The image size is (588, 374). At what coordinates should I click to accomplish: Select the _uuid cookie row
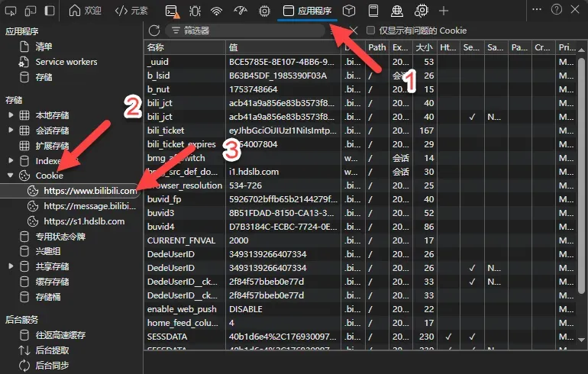[x=360, y=62]
